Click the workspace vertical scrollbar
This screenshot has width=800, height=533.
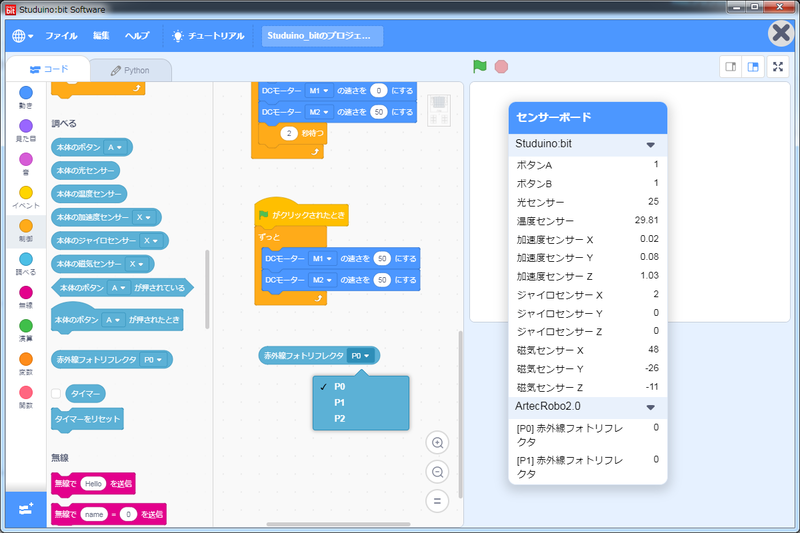460,414
